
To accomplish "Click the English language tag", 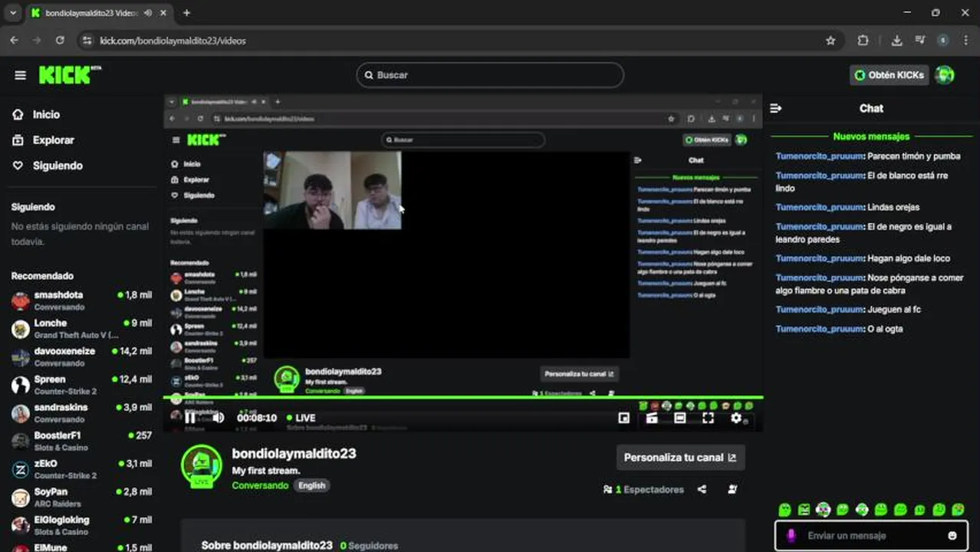I will click(x=311, y=485).
